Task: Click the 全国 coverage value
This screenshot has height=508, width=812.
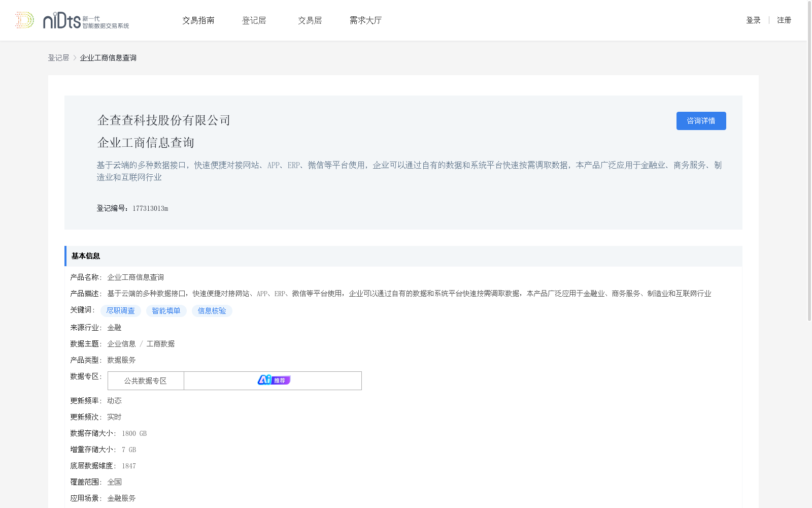Action: point(114,482)
